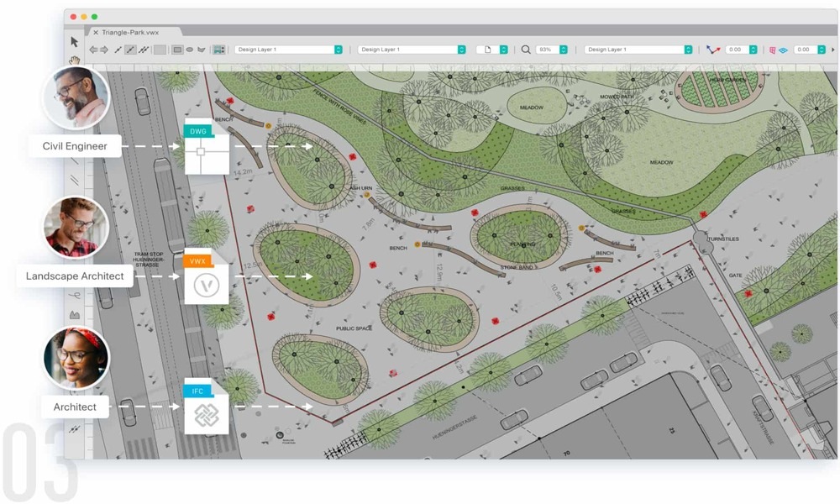Click the Civil Engineer profile photo
This screenshot has width=840, height=504.
[x=76, y=97]
